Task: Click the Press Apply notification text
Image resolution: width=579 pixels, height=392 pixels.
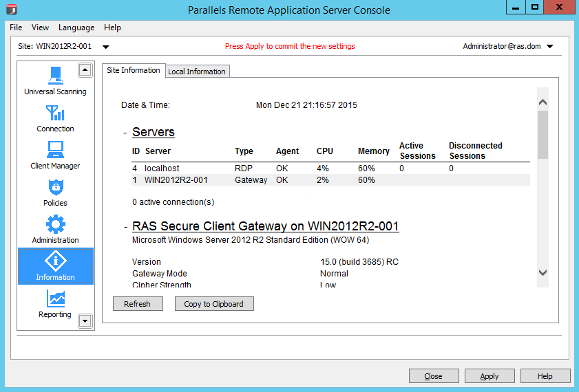Action: point(290,46)
